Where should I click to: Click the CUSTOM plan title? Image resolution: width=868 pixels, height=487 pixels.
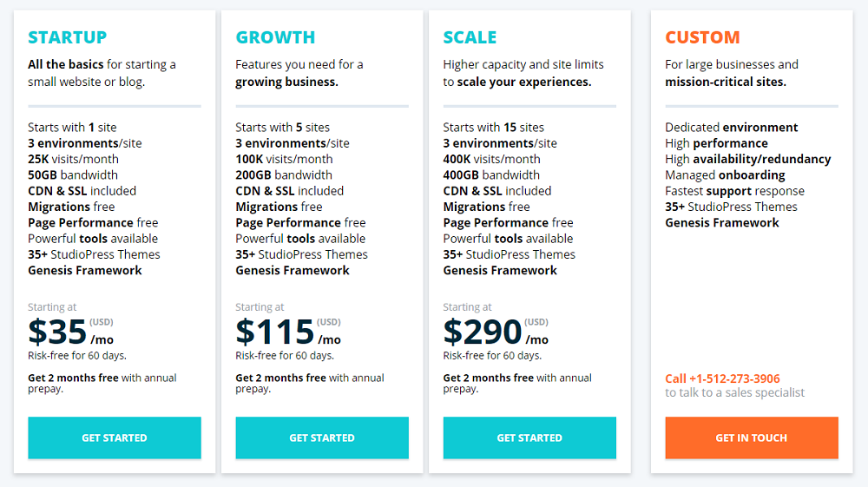pos(702,37)
